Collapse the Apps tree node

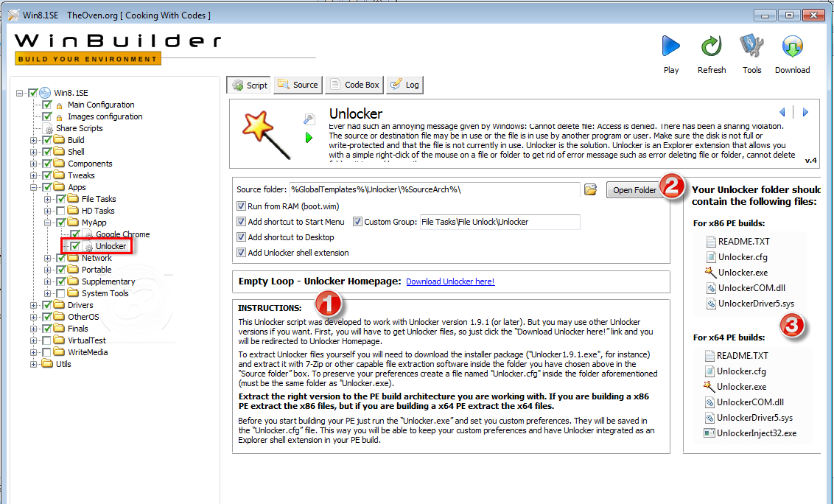click(x=33, y=187)
